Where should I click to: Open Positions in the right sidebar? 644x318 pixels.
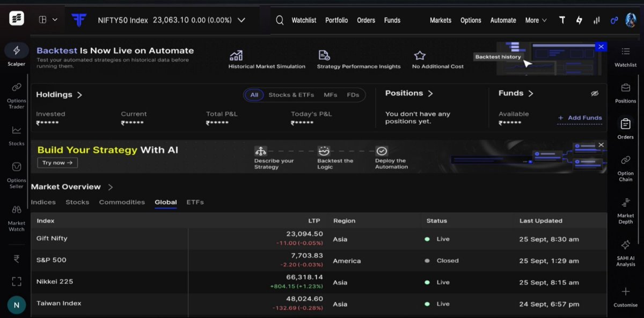625,93
